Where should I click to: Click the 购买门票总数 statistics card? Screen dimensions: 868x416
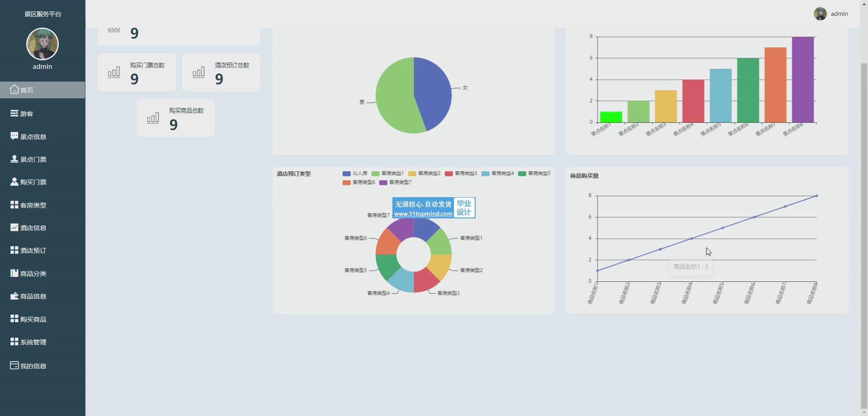pyautogui.click(x=137, y=72)
